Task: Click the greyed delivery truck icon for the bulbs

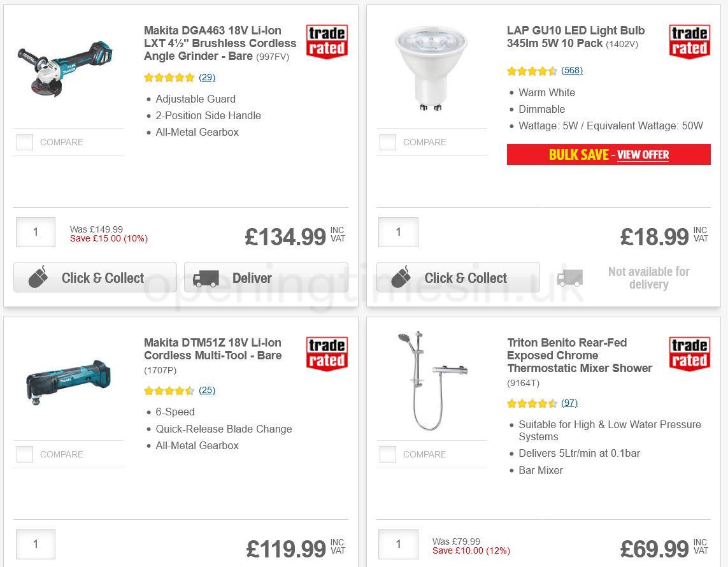Action: tap(569, 278)
